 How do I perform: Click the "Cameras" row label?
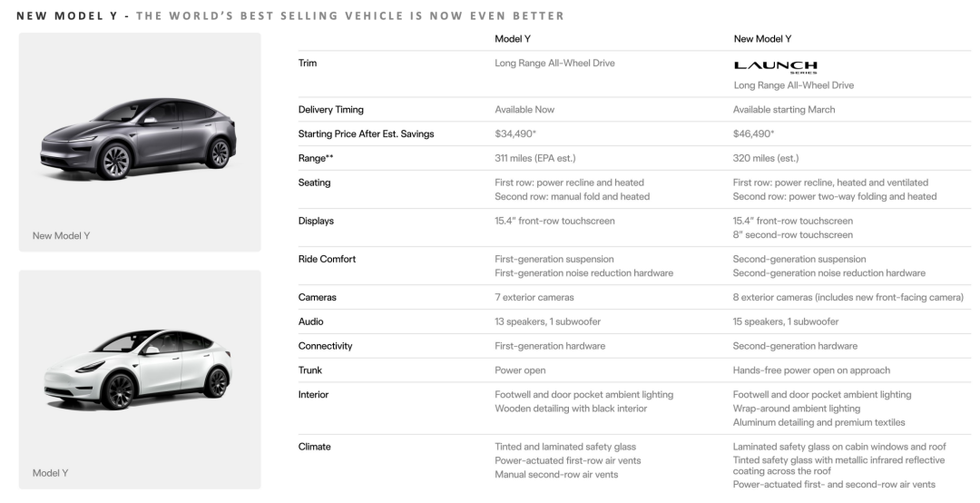317,297
